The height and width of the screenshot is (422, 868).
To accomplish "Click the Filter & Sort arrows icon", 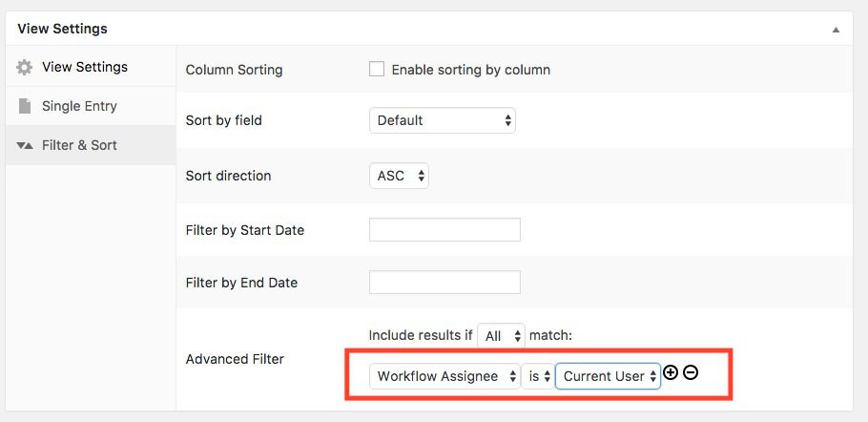I will point(25,146).
